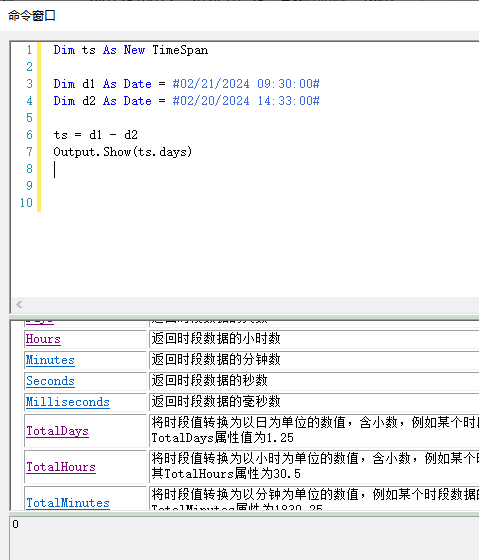479x560 pixels.
Task: Click the TotalDays description mentioning 1.25
Action: point(314,431)
